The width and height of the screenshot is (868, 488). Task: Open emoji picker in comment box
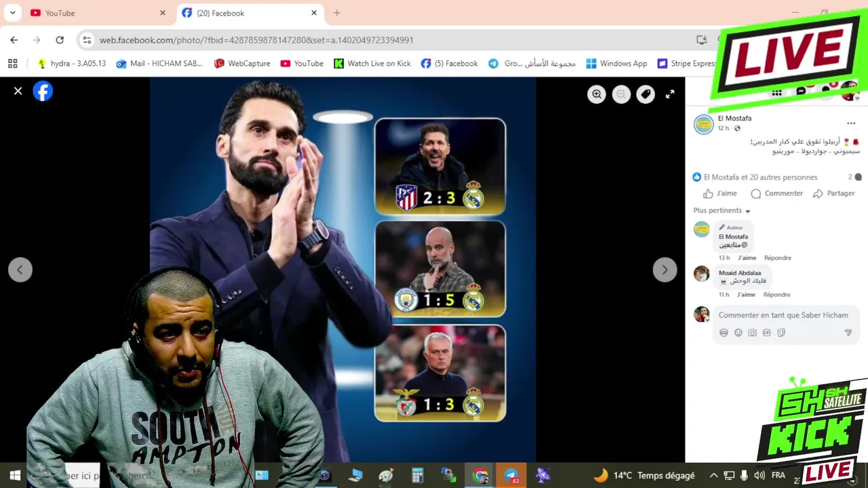pos(738,333)
